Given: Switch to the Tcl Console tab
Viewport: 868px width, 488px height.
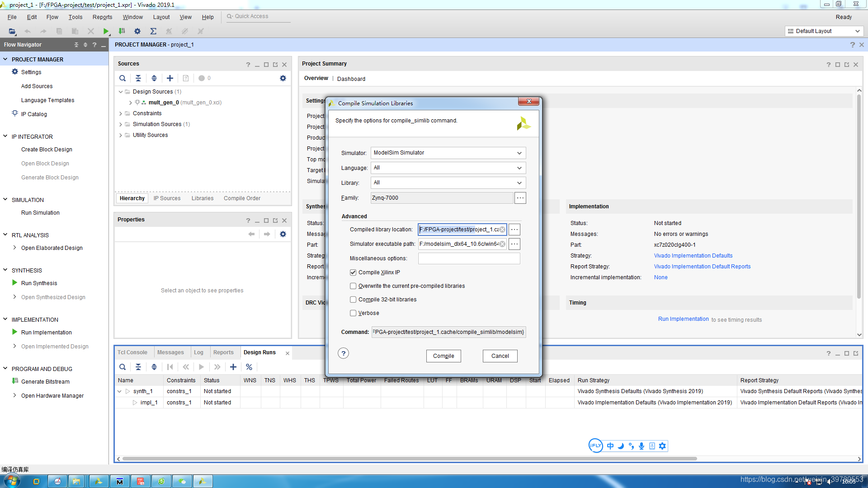Looking at the screenshot, I should (x=132, y=352).
